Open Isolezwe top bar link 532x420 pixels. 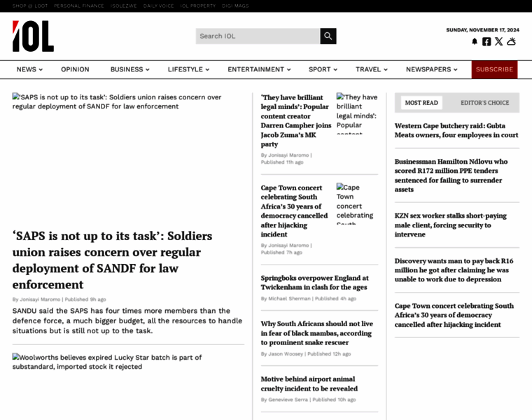pos(123,6)
